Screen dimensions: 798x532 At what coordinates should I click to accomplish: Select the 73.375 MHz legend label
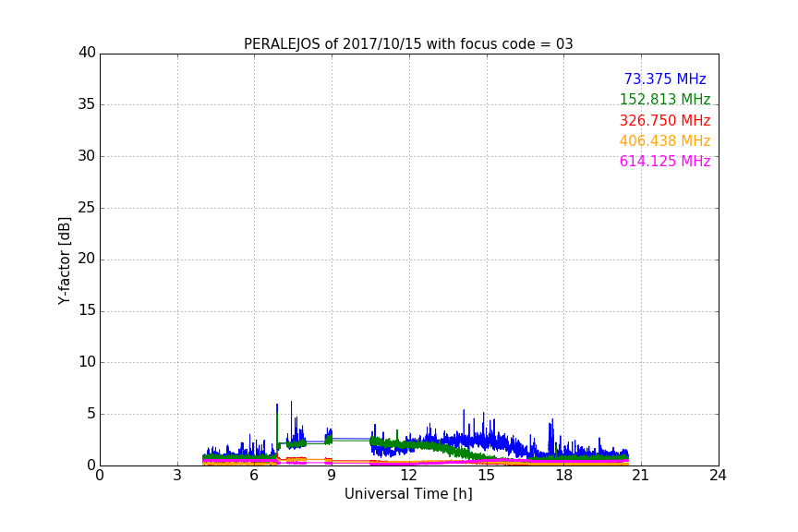pos(665,79)
